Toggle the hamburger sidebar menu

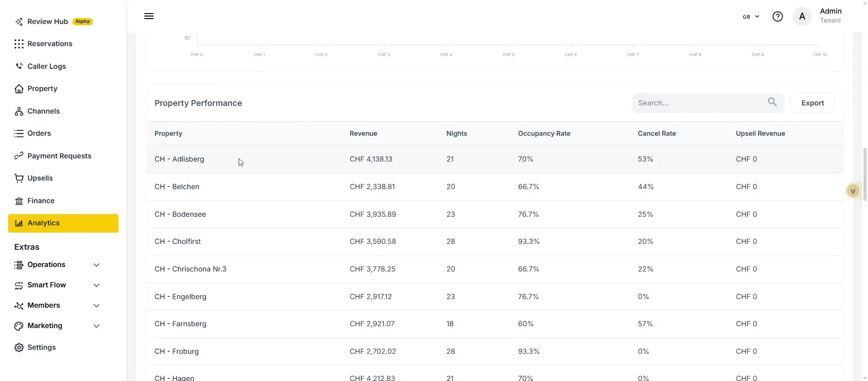[149, 16]
